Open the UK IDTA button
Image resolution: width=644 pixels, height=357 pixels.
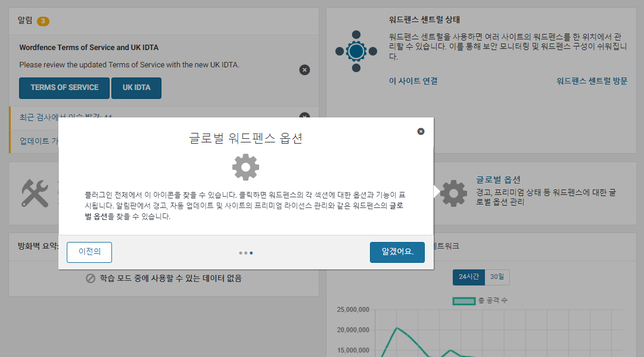136,88
